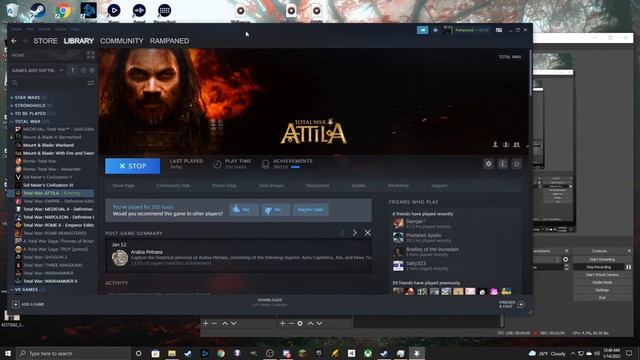This screenshot has height=360, width=640.
Task: Open advanced filter icon beside search
Action: pyautogui.click(x=91, y=83)
